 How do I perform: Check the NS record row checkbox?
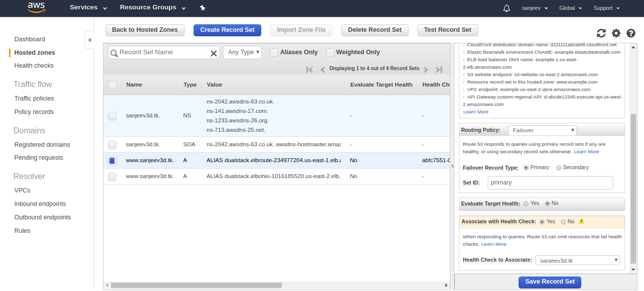pyautogui.click(x=112, y=116)
